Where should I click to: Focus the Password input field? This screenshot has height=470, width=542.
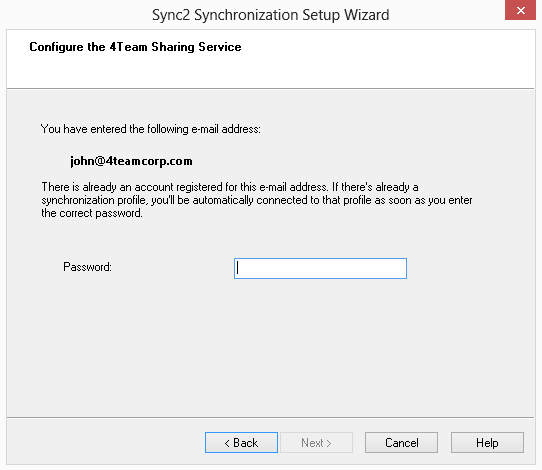click(320, 268)
